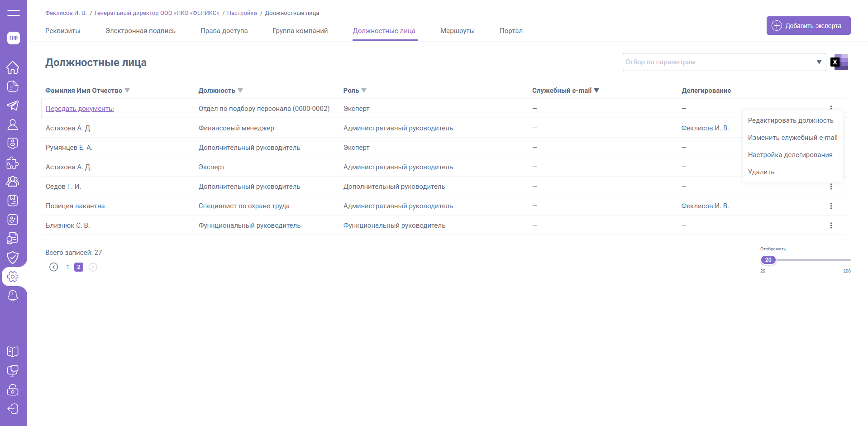Click Финансовый менеджер position cell
This screenshot has width=868, height=426.
point(236,128)
